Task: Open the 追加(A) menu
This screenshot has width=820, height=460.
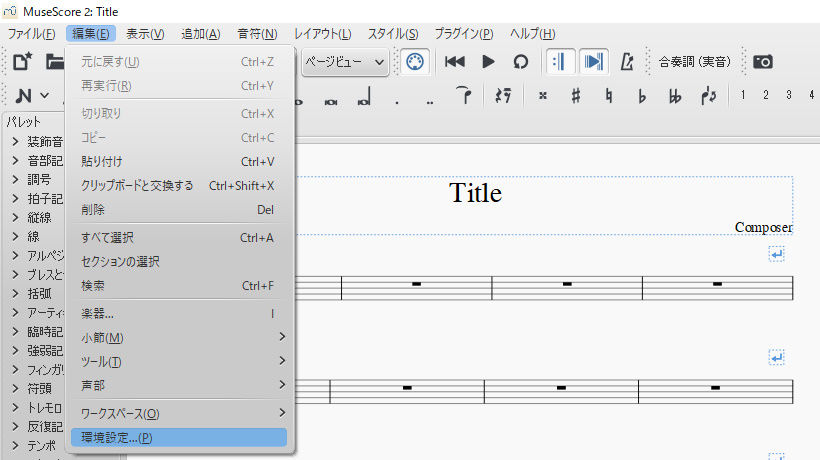Action: [201, 34]
